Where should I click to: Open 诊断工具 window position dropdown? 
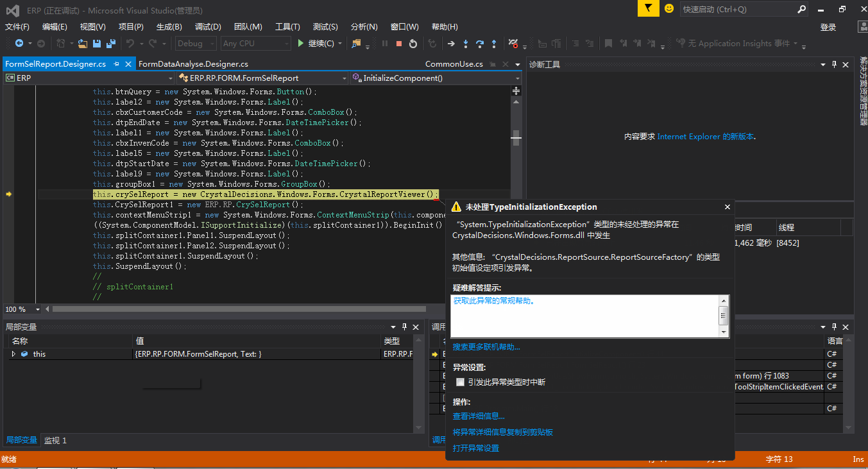(x=823, y=64)
